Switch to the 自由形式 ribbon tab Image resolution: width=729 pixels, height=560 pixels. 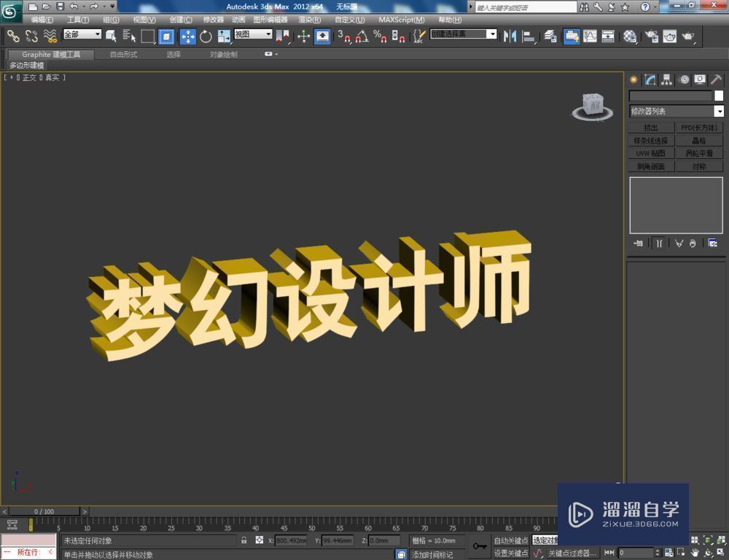pos(122,53)
